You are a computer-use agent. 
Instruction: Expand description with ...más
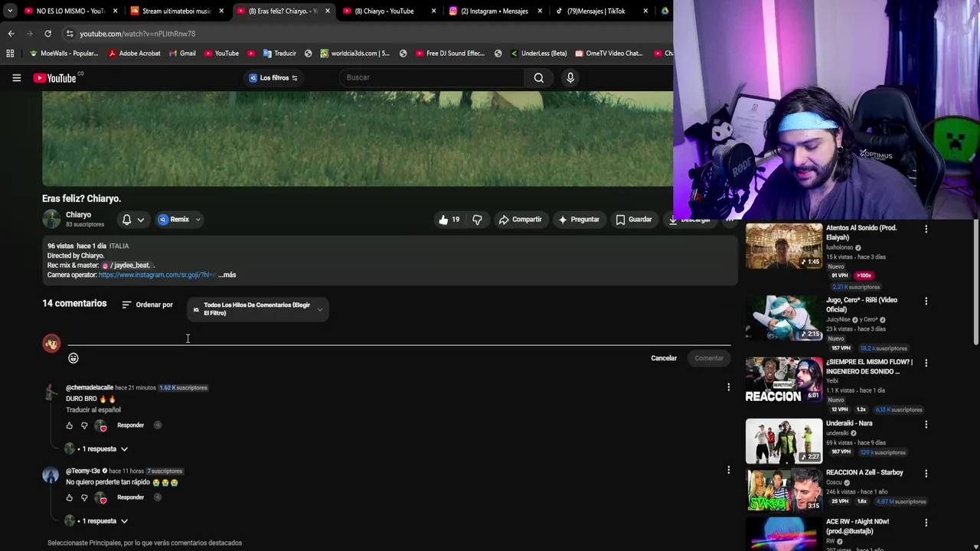tap(227, 275)
